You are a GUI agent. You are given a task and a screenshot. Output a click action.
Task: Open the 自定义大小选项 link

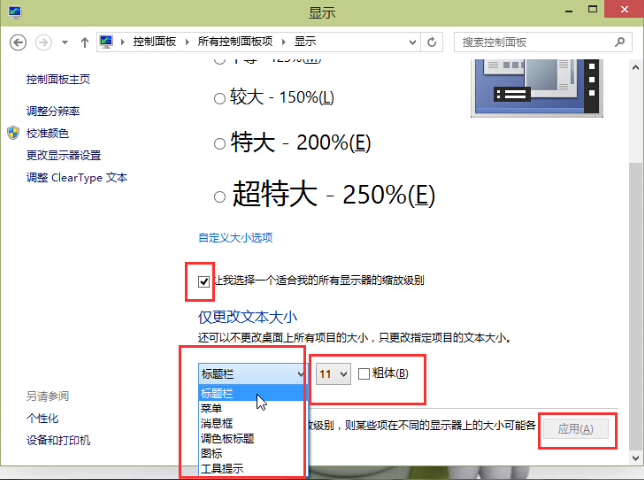[235, 238]
